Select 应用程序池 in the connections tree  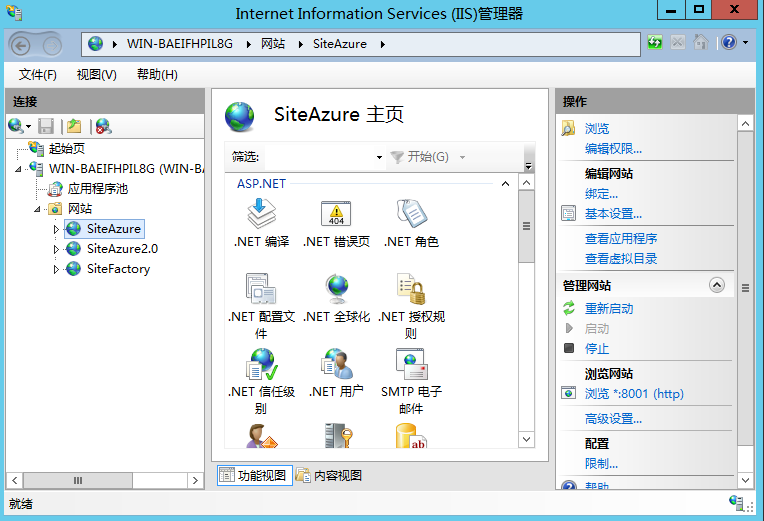pos(97,189)
